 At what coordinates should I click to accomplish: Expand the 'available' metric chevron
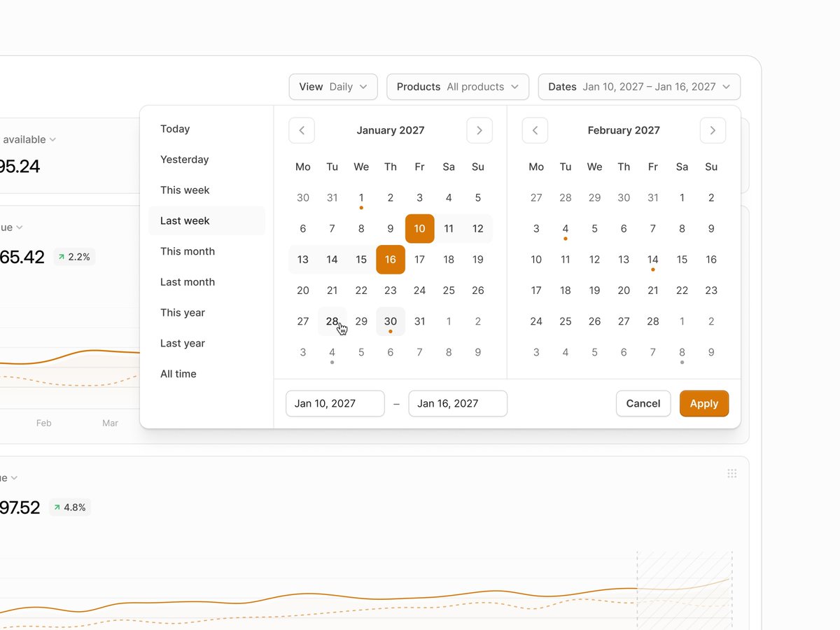click(x=52, y=140)
